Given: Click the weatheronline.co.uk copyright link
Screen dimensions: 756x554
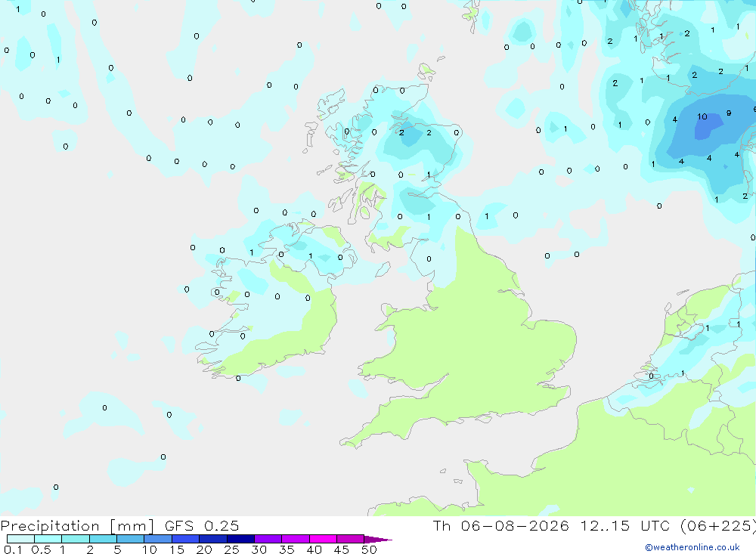Looking at the screenshot, I should click(x=692, y=547).
